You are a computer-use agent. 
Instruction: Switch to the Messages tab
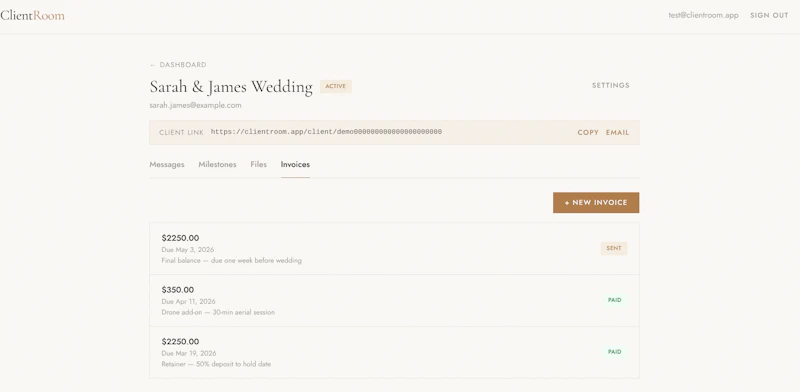pyautogui.click(x=167, y=164)
